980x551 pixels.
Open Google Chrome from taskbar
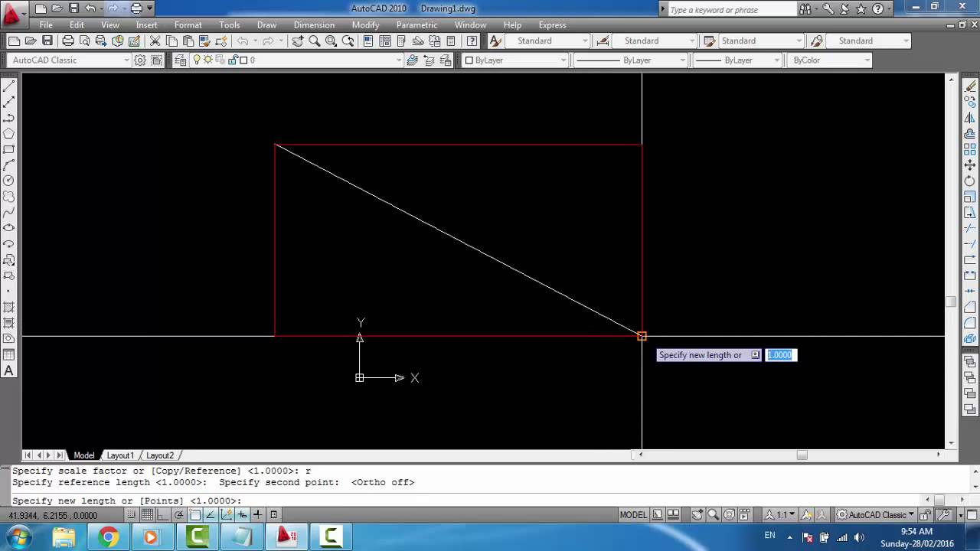coord(108,537)
